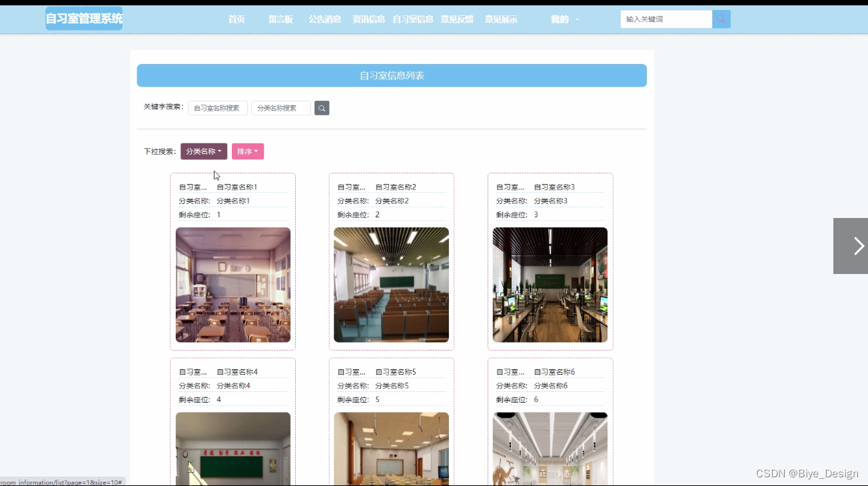The height and width of the screenshot is (486, 868).
Task: Open the 自习室名称6 room thumbnail
Action: (x=550, y=449)
